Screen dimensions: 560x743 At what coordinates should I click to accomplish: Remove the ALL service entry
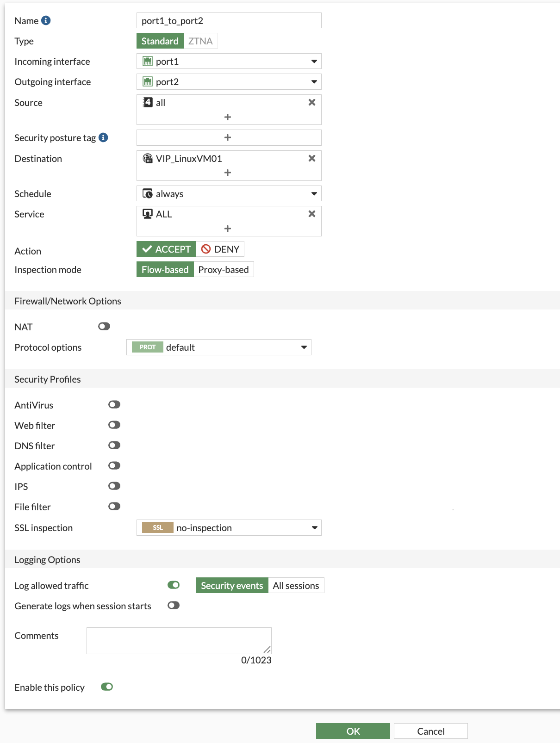[x=312, y=214]
